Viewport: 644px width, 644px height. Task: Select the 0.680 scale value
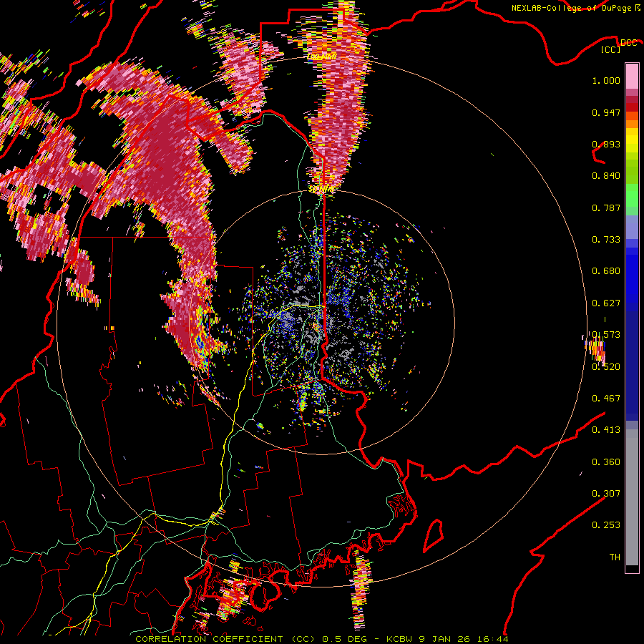pyautogui.click(x=606, y=271)
